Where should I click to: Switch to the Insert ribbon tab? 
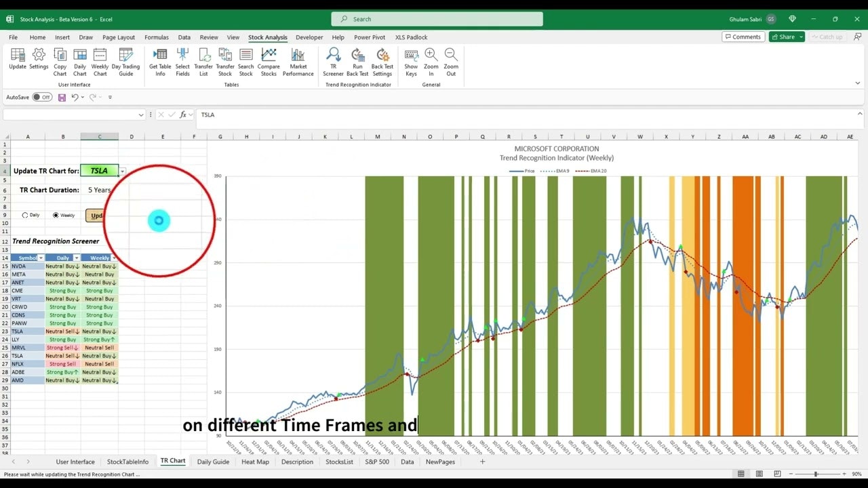click(62, 37)
